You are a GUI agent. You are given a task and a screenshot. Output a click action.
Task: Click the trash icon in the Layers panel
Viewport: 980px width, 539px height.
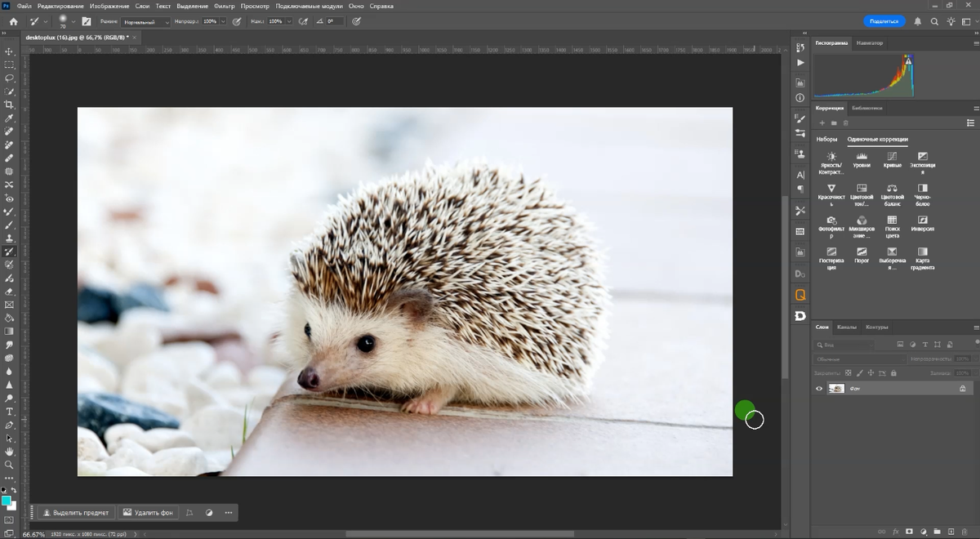pyautogui.click(x=965, y=531)
